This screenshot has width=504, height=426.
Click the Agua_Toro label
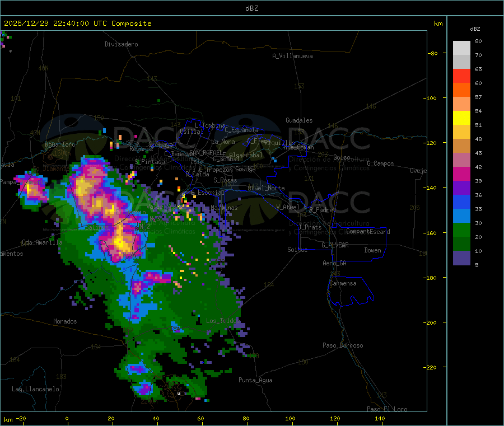(60, 144)
